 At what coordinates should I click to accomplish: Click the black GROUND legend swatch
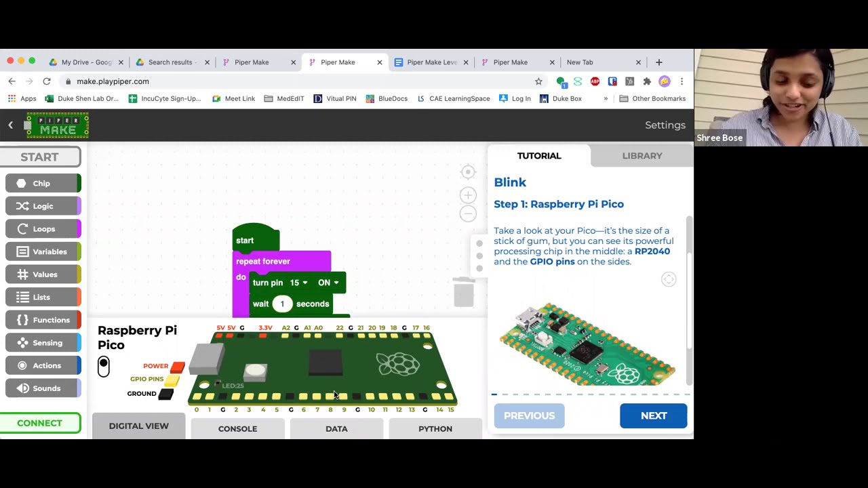click(166, 394)
